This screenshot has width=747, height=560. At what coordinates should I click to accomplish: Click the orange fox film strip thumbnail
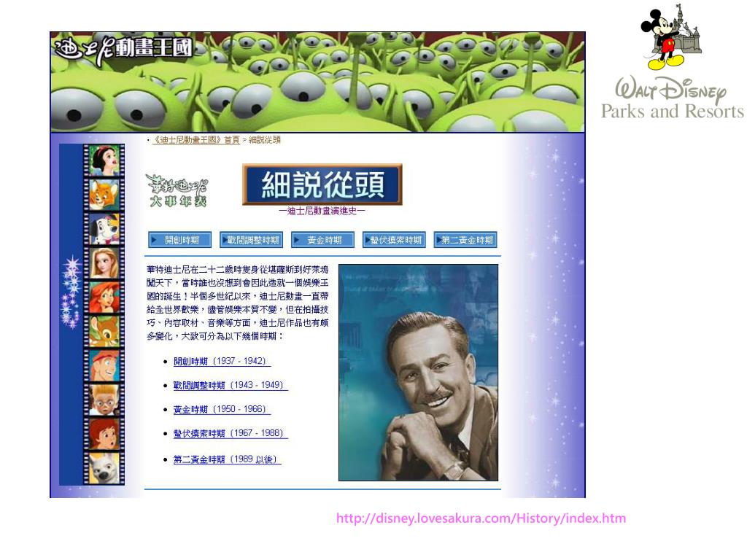[x=104, y=195]
